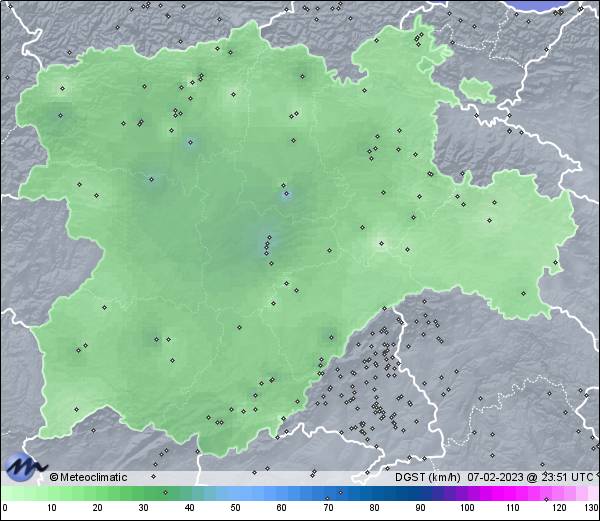Click the ©Meteoclimatic copyright text
Image resolution: width=600 pixels, height=521 pixels.
pyautogui.click(x=88, y=477)
